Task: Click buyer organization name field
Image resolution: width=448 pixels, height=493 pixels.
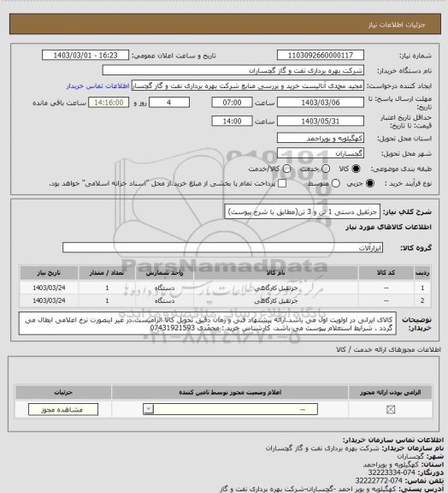Action: 233,70
